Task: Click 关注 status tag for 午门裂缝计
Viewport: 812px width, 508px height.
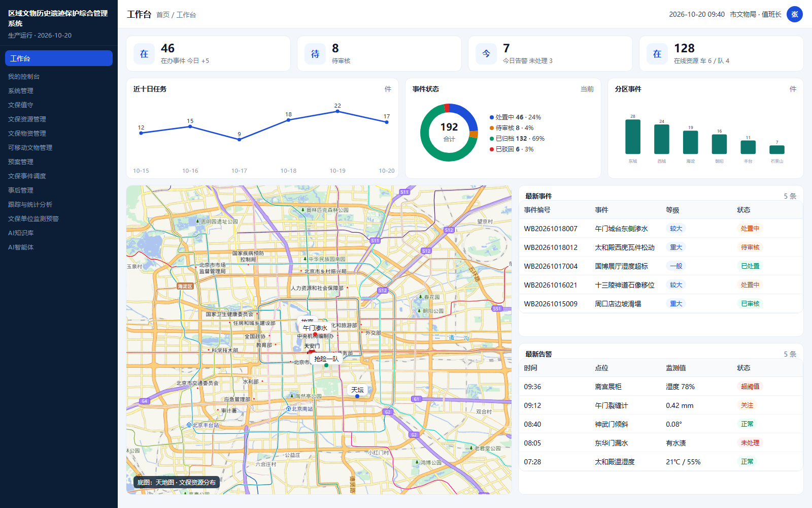Action: pyautogui.click(x=747, y=405)
